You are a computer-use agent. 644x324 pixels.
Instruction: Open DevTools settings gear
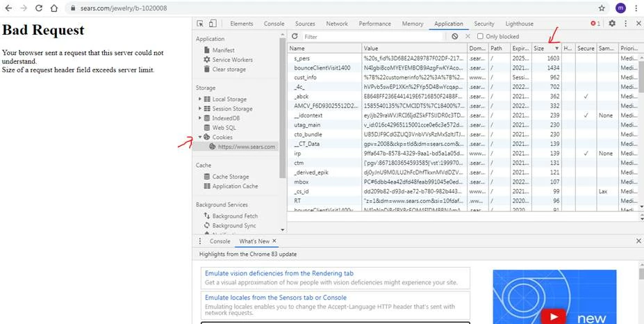(x=612, y=24)
